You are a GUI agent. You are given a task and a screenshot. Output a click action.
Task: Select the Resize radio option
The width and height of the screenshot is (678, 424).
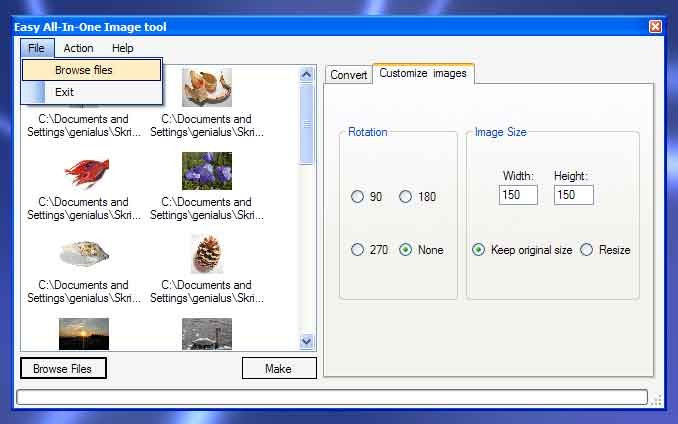coord(605,250)
